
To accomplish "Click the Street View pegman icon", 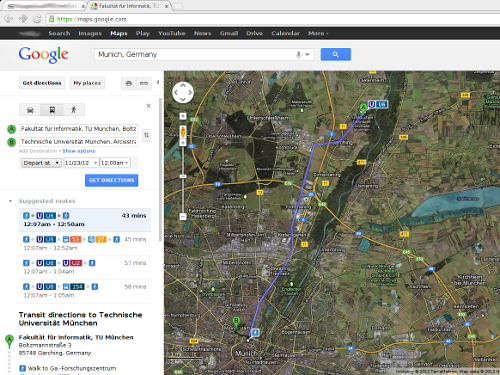I will click(x=183, y=132).
